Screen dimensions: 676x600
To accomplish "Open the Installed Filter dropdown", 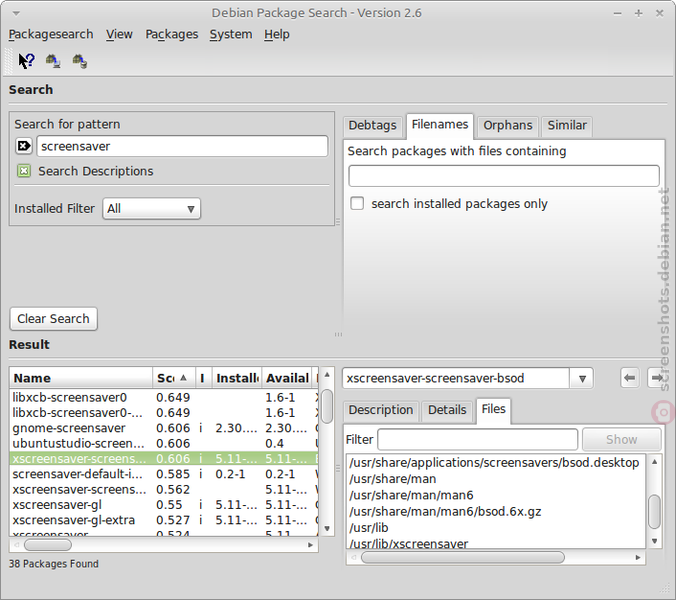I will (151, 209).
